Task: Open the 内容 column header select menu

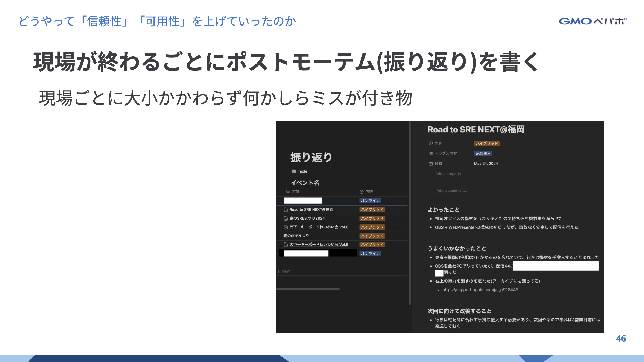Action: (366, 192)
